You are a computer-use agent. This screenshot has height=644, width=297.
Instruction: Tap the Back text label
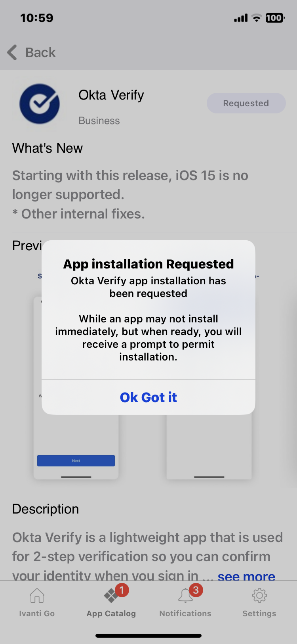coord(40,52)
